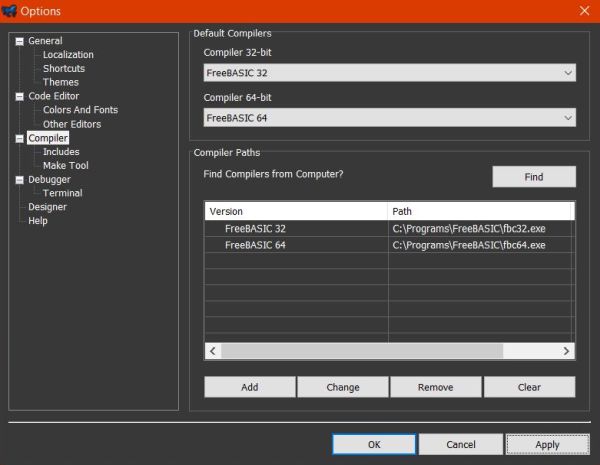Select Debugger in the tree
The width and height of the screenshot is (600, 465).
point(49,179)
